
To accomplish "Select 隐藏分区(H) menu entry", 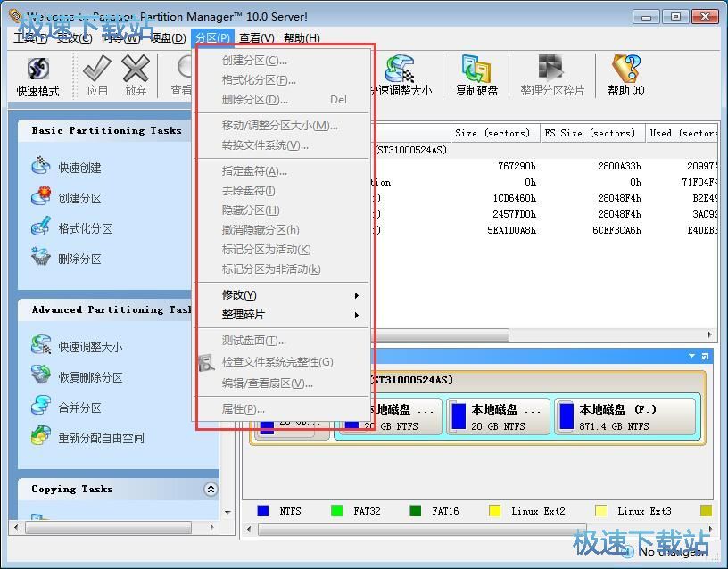I will [x=281, y=210].
